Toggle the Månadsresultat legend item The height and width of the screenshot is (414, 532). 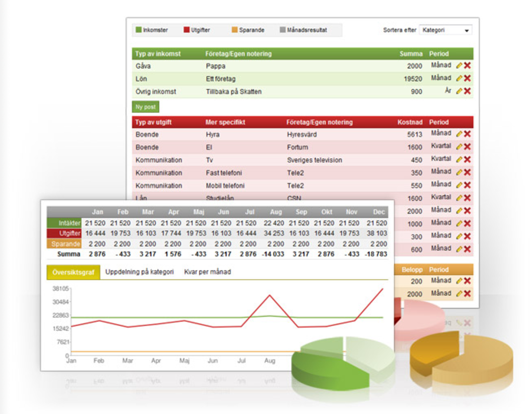coord(303,30)
